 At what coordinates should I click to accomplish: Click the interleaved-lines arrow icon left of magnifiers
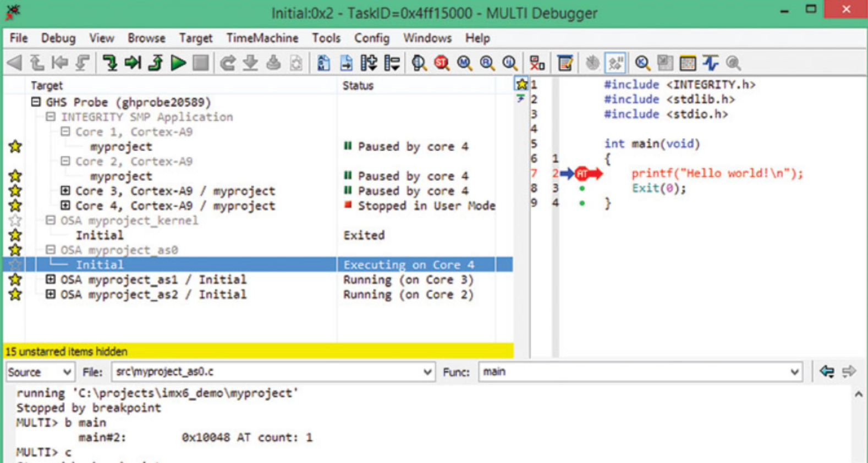tap(392, 63)
